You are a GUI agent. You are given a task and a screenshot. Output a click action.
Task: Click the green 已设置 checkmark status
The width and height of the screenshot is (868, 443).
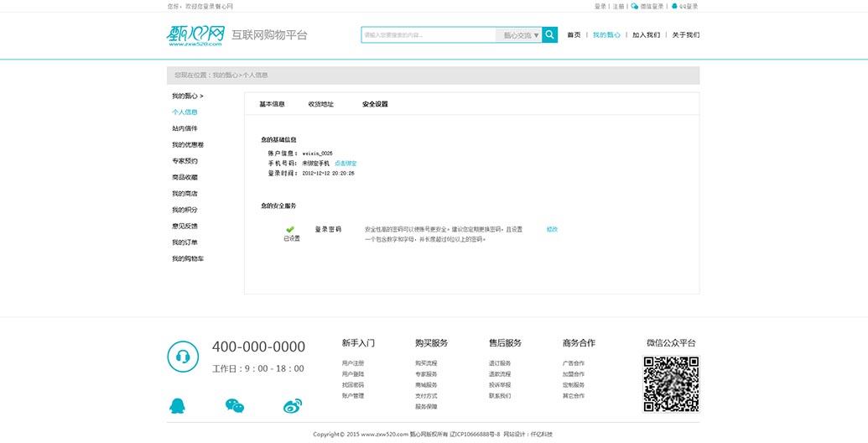290,229
